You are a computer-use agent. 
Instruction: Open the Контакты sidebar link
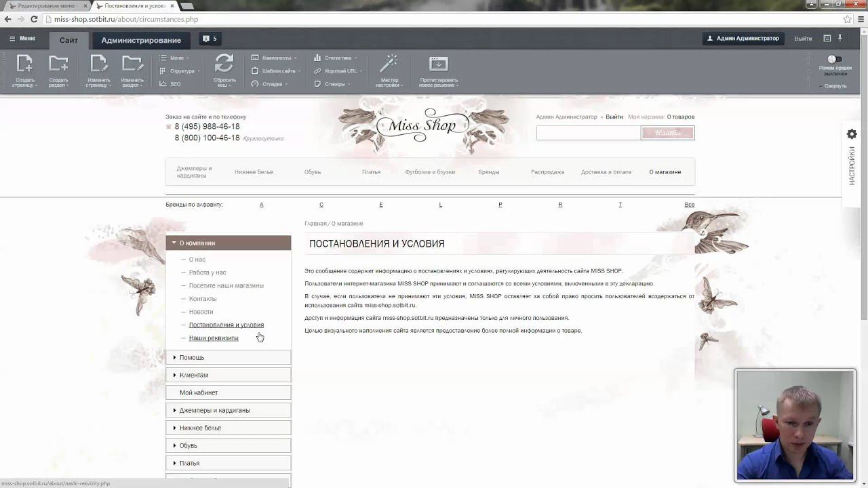[x=203, y=299]
